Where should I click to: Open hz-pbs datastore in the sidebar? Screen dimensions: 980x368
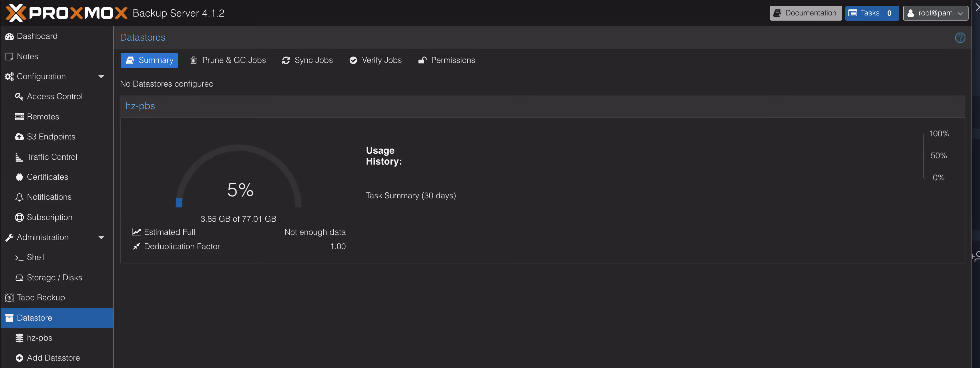point(39,338)
